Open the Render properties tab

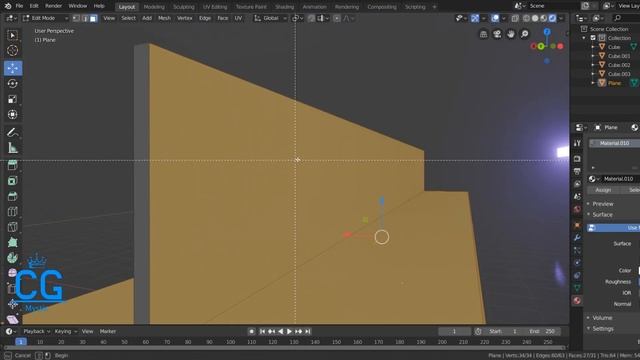coord(577,159)
